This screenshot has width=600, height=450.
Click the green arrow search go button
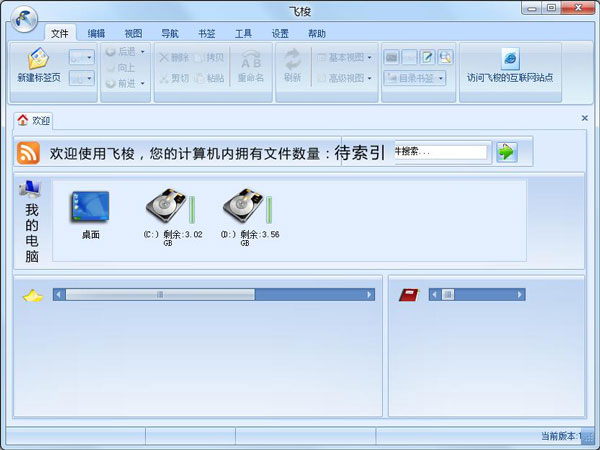coord(507,152)
